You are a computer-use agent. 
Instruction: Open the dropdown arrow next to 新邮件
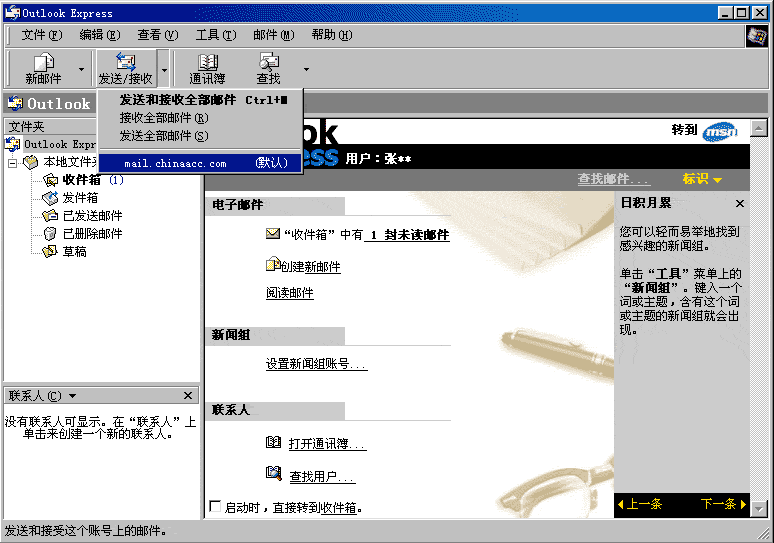81,69
